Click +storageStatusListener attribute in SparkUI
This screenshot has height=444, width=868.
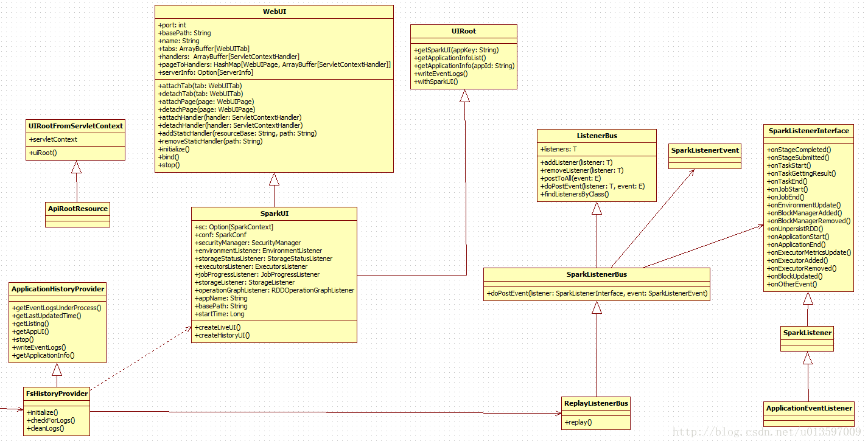pos(264,258)
